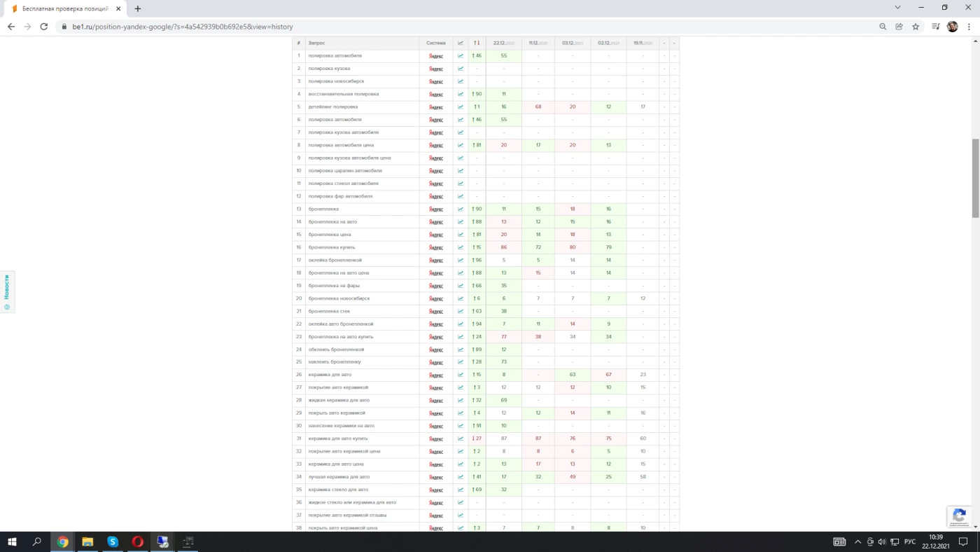Click the query «бронепленка на фары»
This screenshot has height=552, width=980.
(x=334, y=286)
